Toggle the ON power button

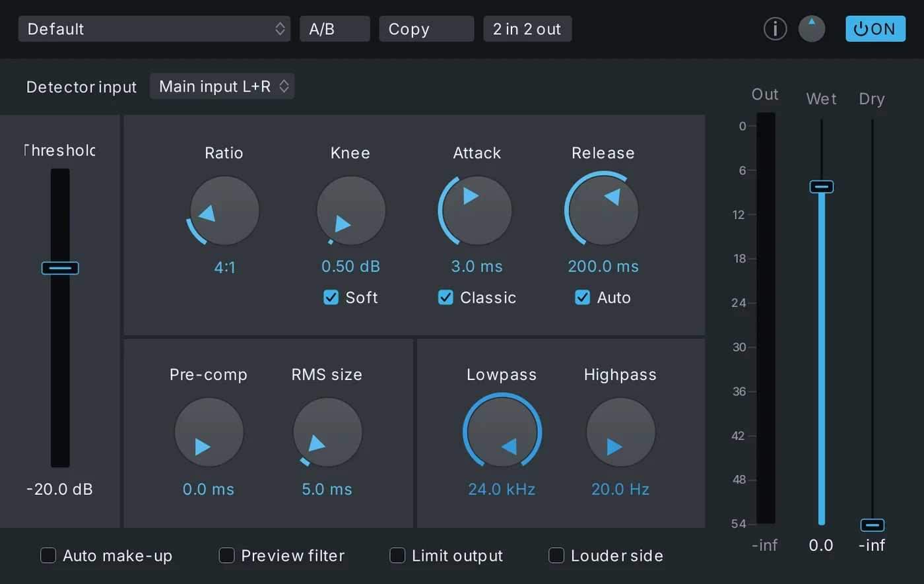pos(875,29)
